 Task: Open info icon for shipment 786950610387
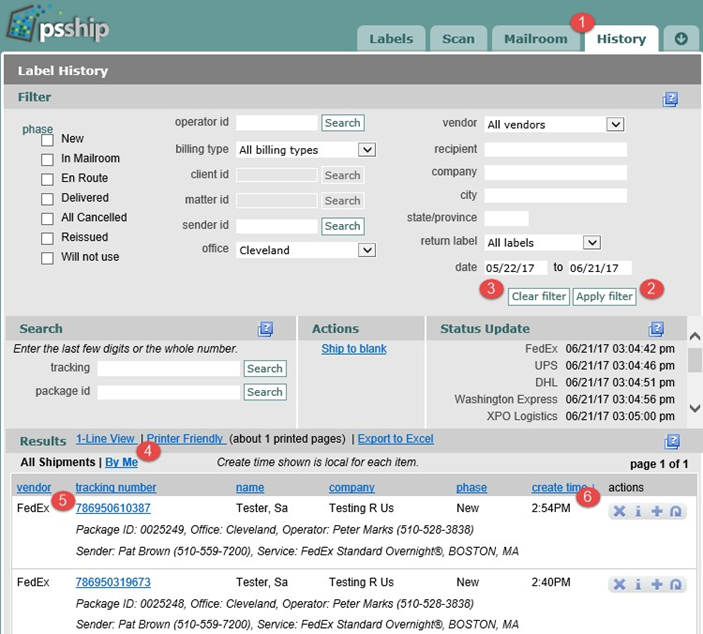pyautogui.click(x=638, y=512)
